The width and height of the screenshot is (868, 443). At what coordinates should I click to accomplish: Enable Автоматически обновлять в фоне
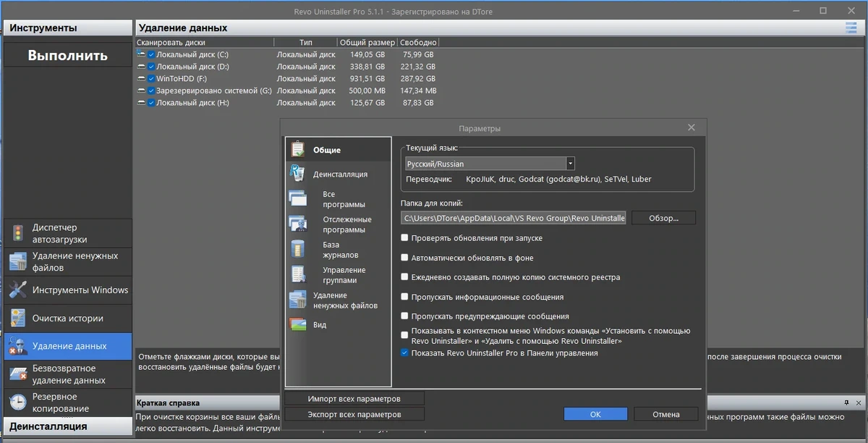coord(404,257)
